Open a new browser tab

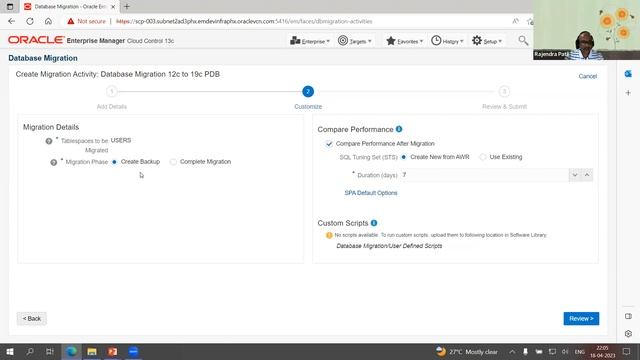(x=127, y=7)
